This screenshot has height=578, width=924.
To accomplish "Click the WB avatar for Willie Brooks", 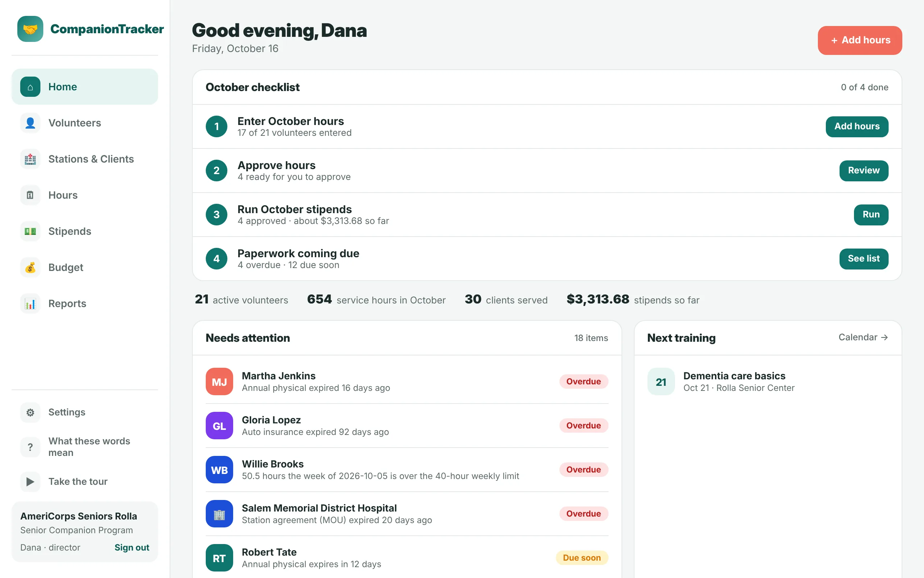I will (x=219, y=470).
